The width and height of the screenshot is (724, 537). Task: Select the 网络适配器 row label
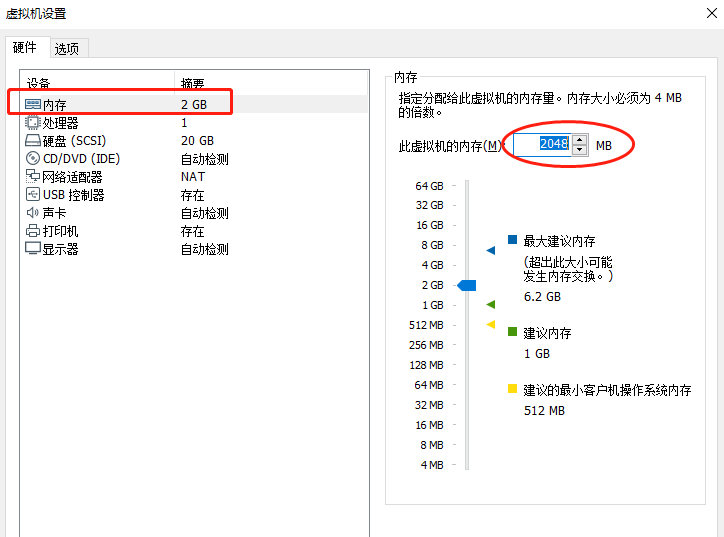tap(72, 177)
